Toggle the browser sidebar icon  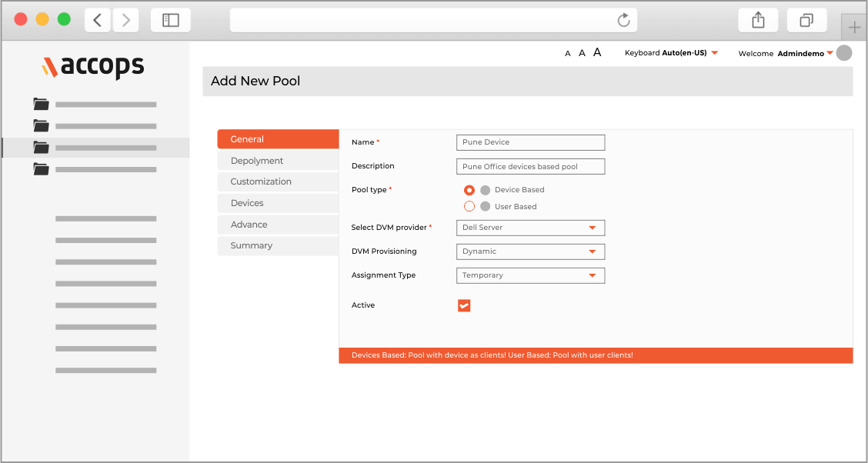[171, 21]
